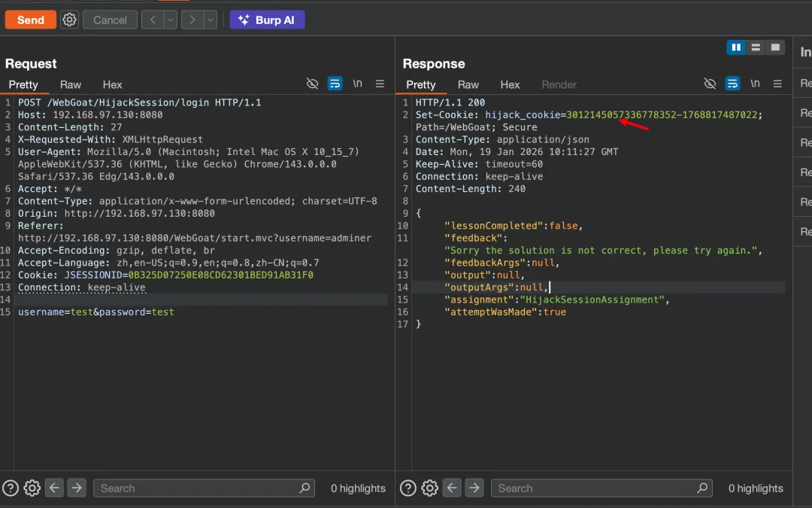
Task: Open Response panel options menu
Action: point(778,84)
